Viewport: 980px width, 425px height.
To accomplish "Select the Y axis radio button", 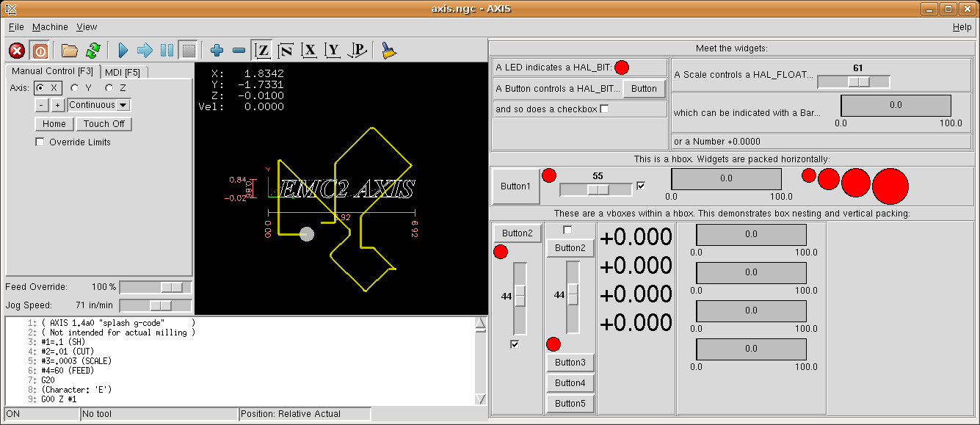I will tap(74, 87).
